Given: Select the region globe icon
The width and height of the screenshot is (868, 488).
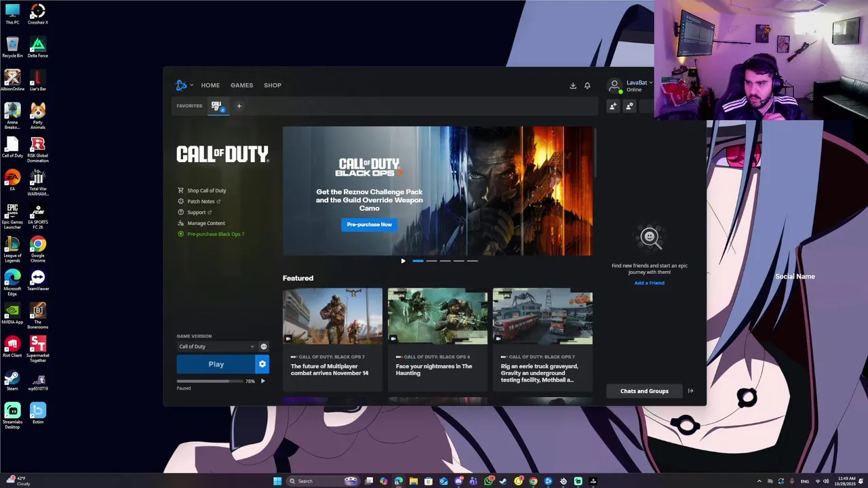Looking at the screenshot, I should coord(264,346).
